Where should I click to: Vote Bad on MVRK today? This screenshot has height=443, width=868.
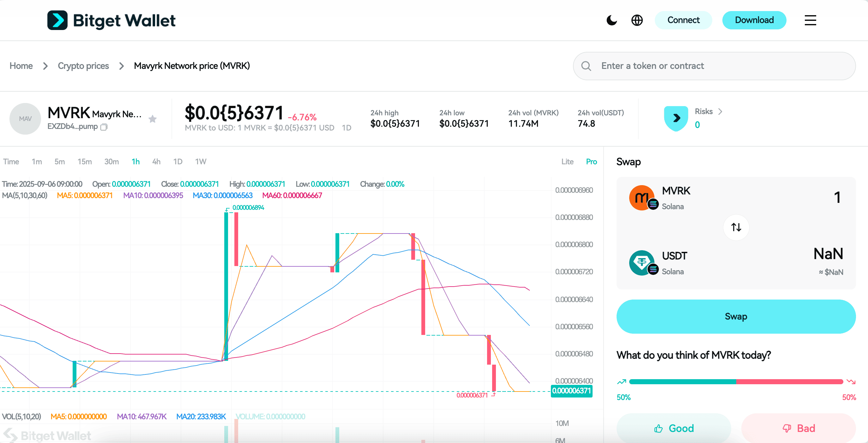(798, 428)
